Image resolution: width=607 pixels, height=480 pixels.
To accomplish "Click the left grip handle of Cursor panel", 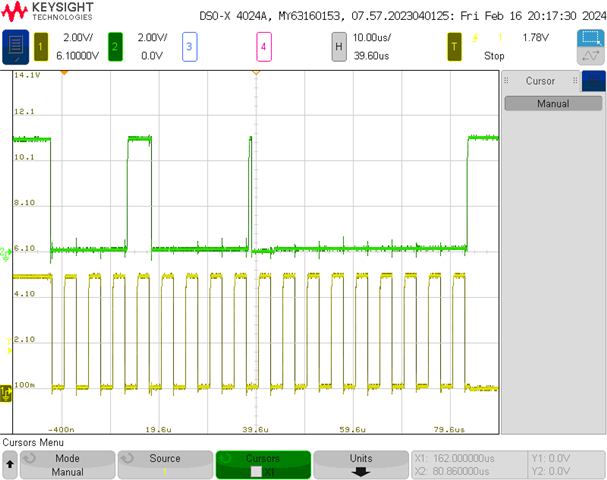I will click(506, 81).
